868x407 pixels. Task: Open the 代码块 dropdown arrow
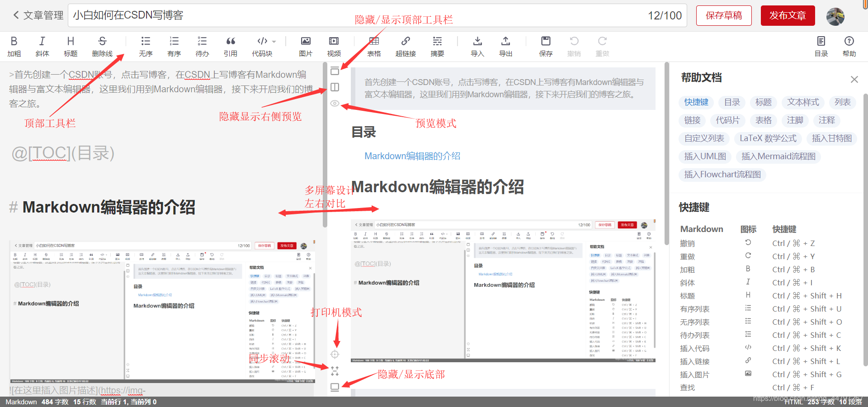274,42
